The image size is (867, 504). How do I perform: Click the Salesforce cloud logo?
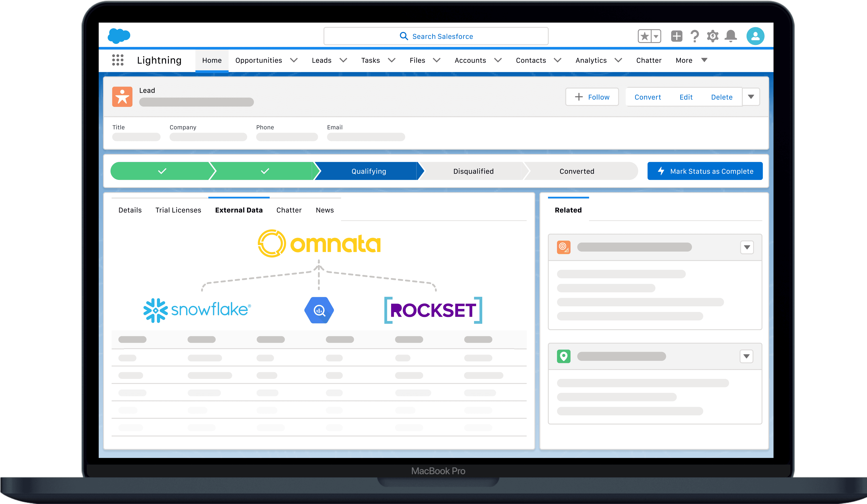click(119, 36)
